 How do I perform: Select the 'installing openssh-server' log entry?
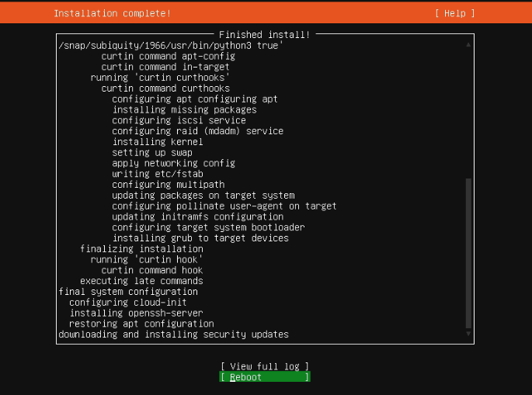[137, 313]
